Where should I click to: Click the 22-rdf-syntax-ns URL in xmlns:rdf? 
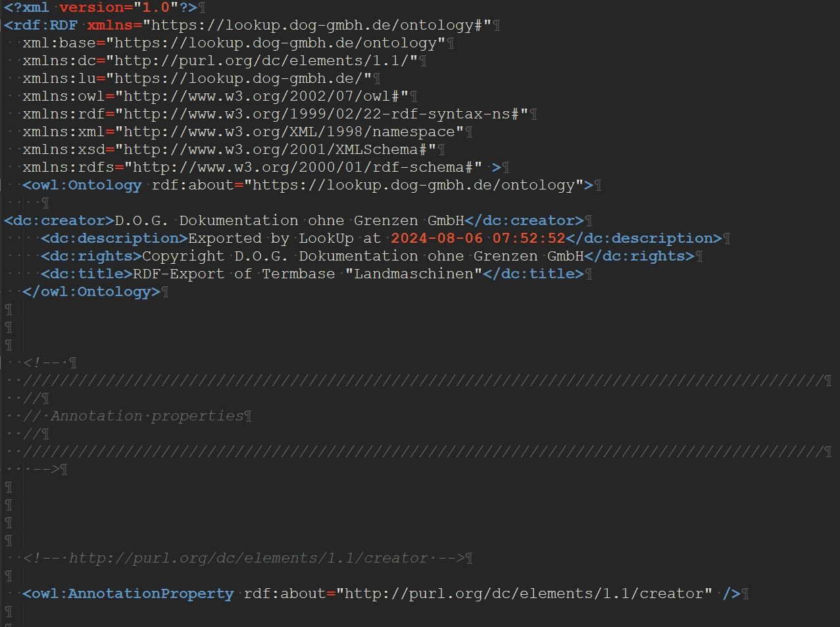[x=326, y=114]
